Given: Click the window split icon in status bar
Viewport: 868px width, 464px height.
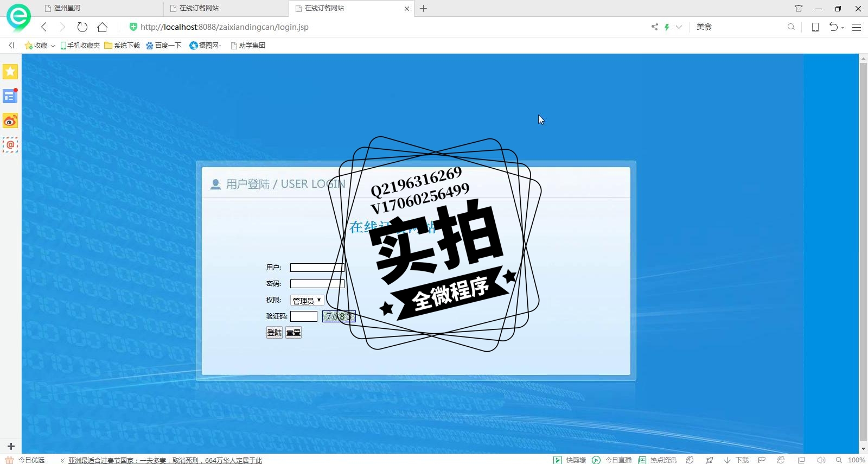Looking at the screenshot, I should pyautogui.click(x=801, y=460).
